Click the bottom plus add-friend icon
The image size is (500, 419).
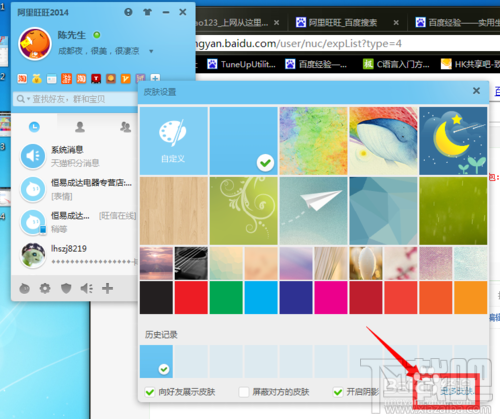click(107, 288)
